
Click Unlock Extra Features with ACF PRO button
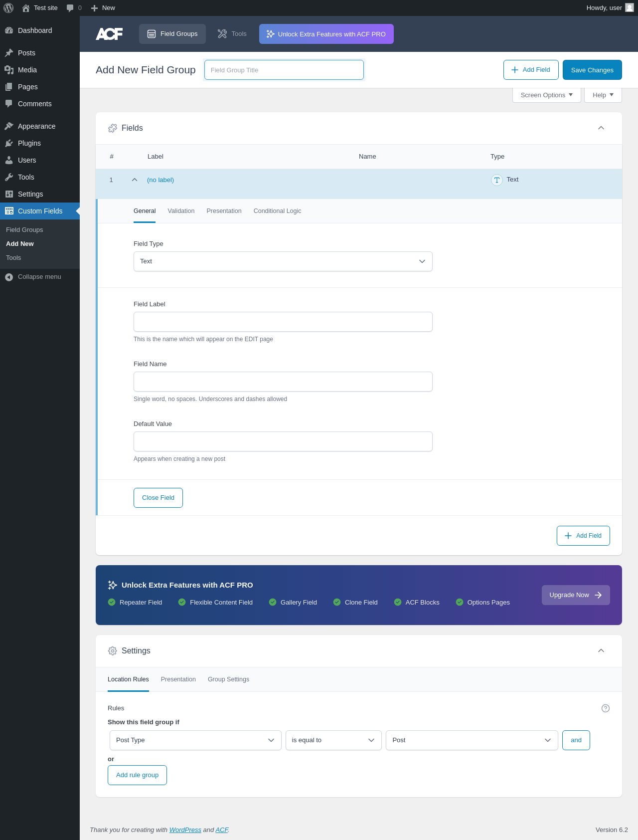pyautogui.click(x=326, y=34)
